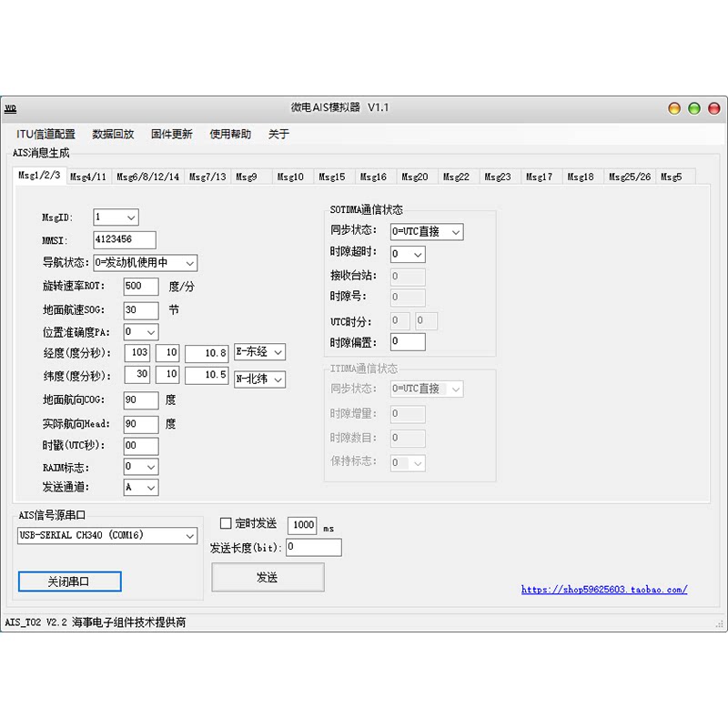The image size is (728, 728).
Task: Click the red window control button
Action: tap(674, 108)
